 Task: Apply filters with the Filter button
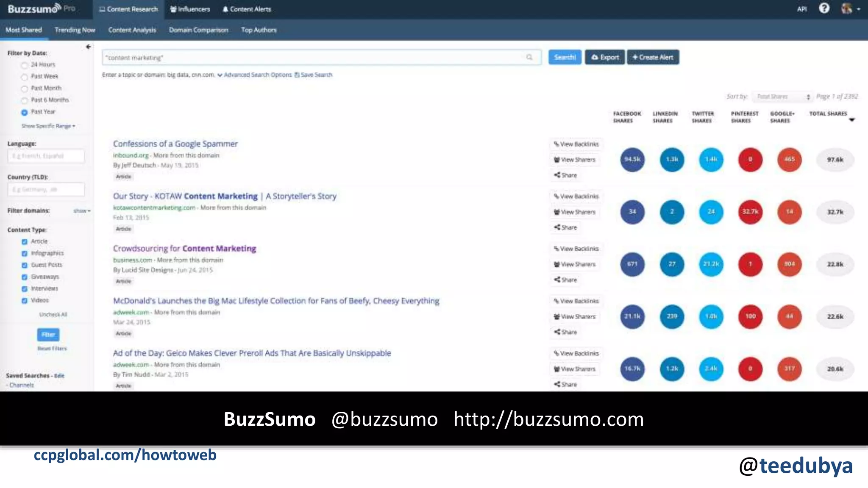click(48, 335)
